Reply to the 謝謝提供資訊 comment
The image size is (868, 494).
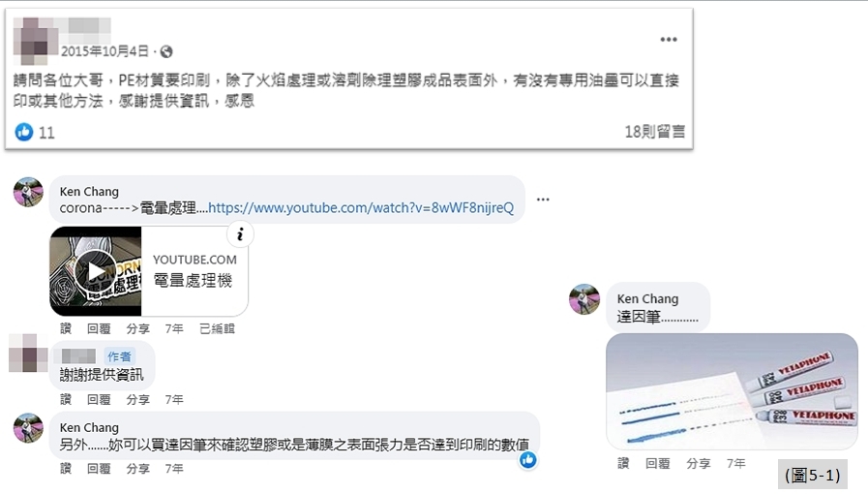tap(99, 399)
